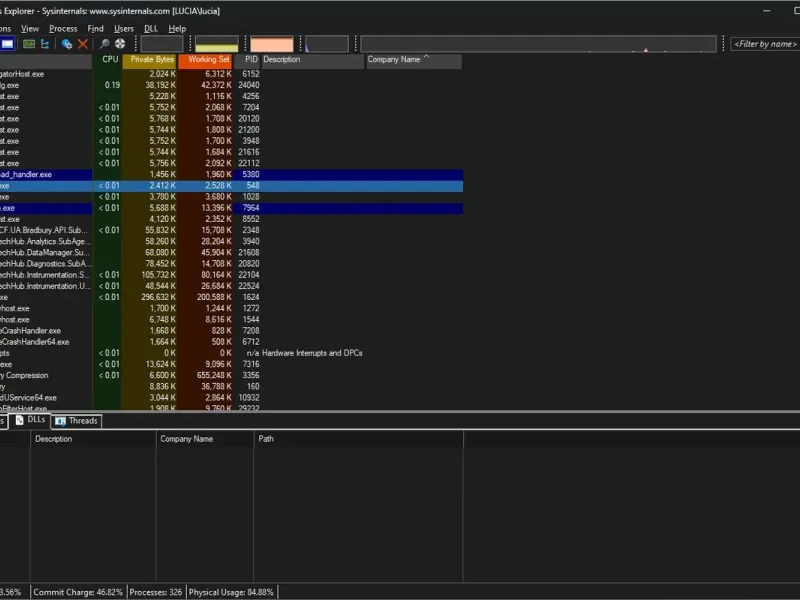Select the Hardware Interrupts and DPCs row

232,353
